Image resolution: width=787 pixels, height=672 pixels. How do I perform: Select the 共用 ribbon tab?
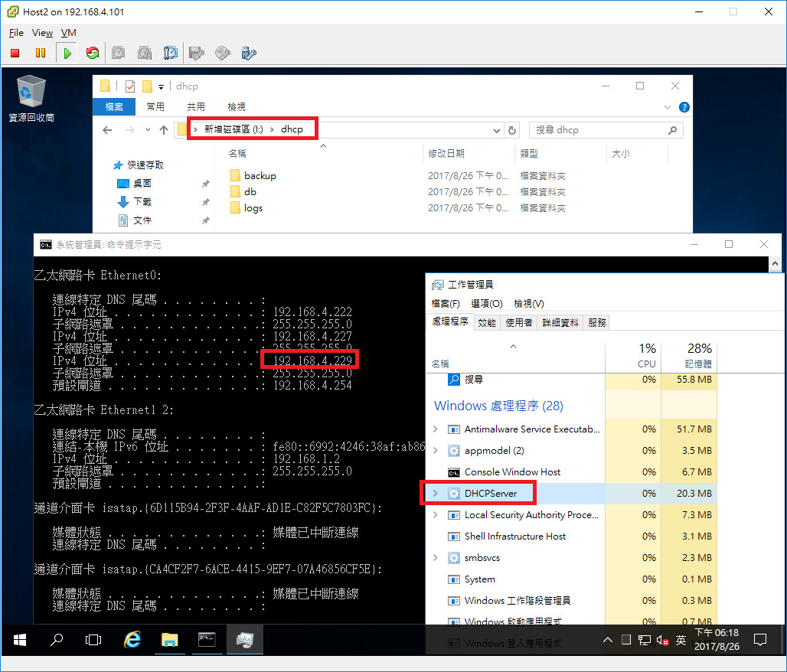(196, 107)
